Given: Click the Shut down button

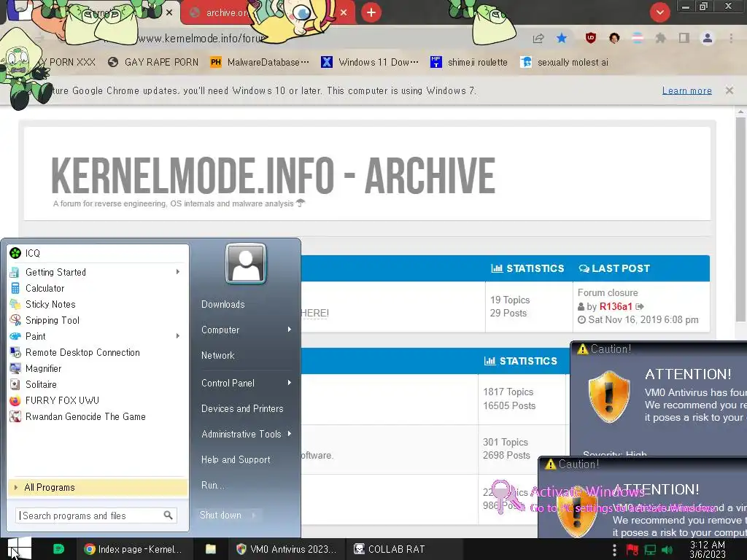Looking at the screenshot, I should tap(220, 516).
